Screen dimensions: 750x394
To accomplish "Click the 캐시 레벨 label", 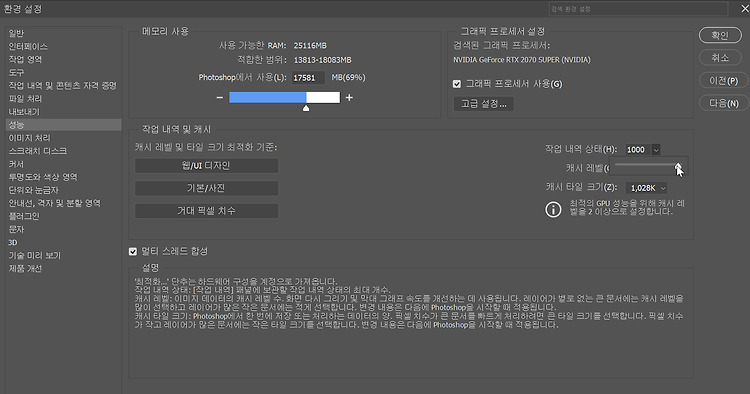I will (x=587, y=168).
